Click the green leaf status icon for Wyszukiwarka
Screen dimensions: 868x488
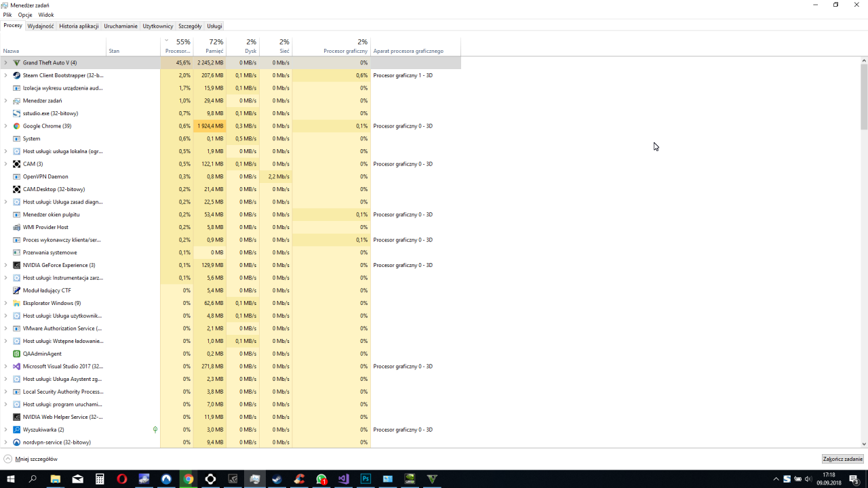point(155,430)
